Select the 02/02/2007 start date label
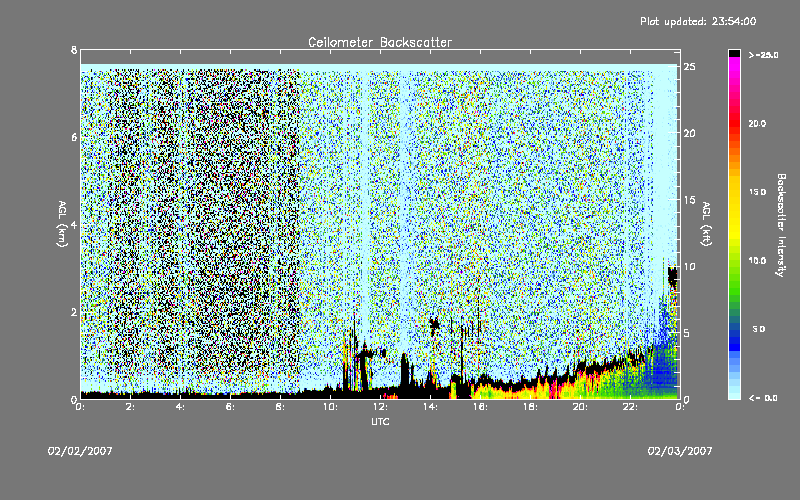 coord(80,451)
